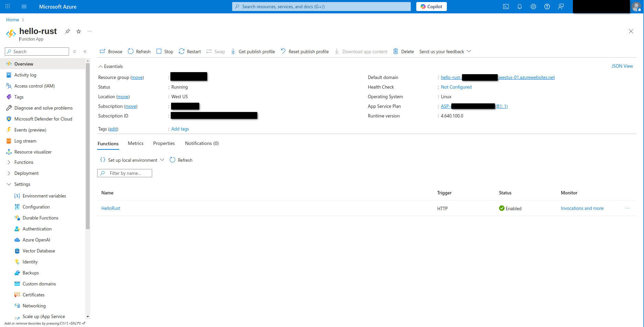This screenshot has width=644, height=327.
Task: Collapse the Essentials section
Action: [111, 66]
